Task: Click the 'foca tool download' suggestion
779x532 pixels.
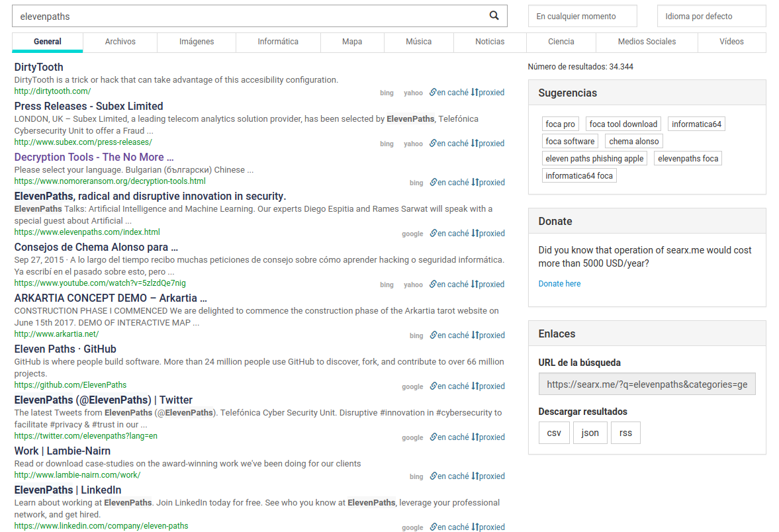Action: click(x=623, y=124)
